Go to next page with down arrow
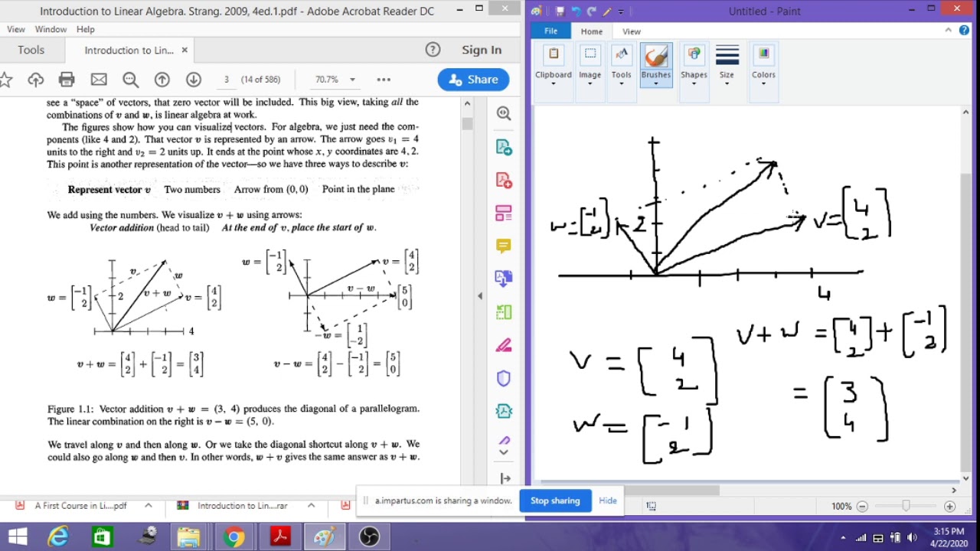Image resolution: width=980 pixels, height=551 pixels. click(194, 80)
